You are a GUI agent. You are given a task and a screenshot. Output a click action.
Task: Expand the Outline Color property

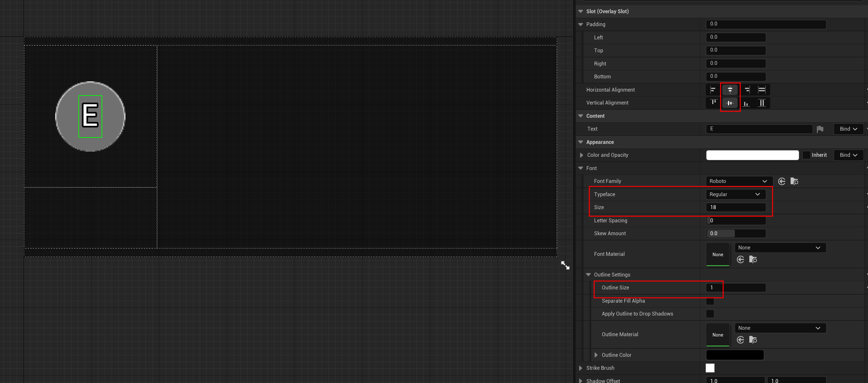(x=596, y=355)
